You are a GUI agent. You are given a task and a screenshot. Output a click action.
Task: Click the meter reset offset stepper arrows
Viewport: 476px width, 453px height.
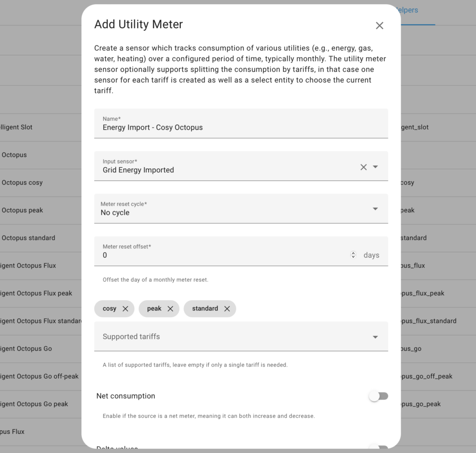(x=353, y=255)
